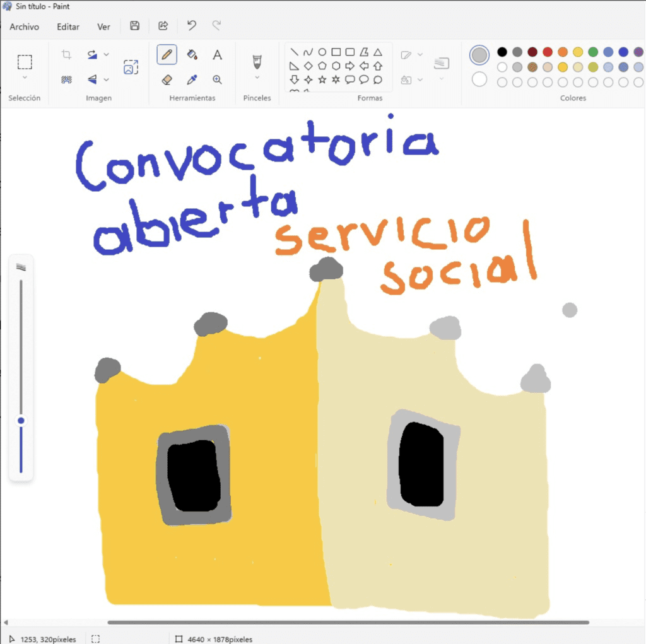Click the Brushes tool icon
The image size is (646, 644).
pos(257,62)
